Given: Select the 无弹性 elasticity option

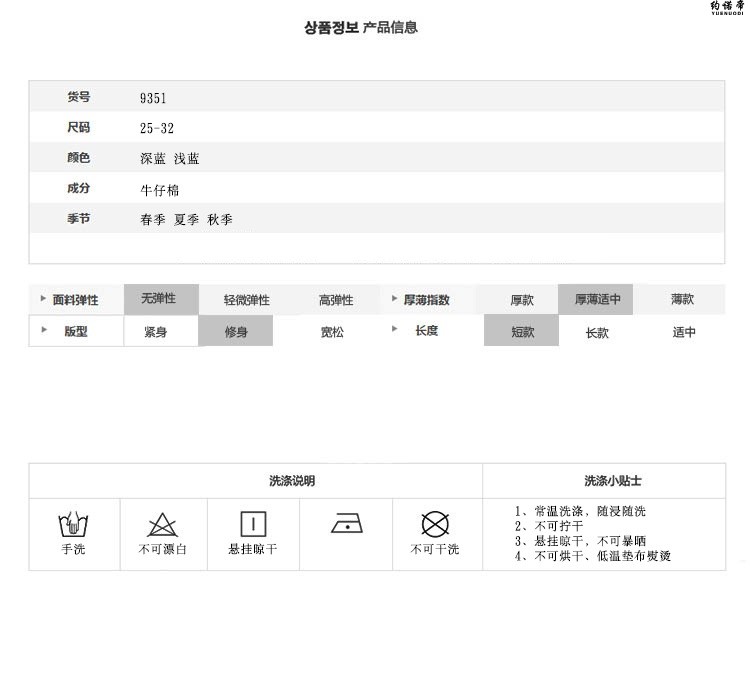Looking at the screenshot, I should 158,299.
